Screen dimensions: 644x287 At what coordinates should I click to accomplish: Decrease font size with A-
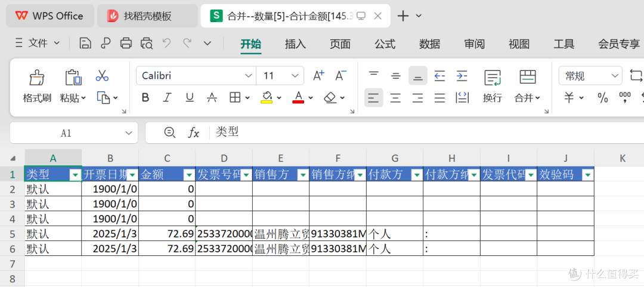tap(341, 76)
